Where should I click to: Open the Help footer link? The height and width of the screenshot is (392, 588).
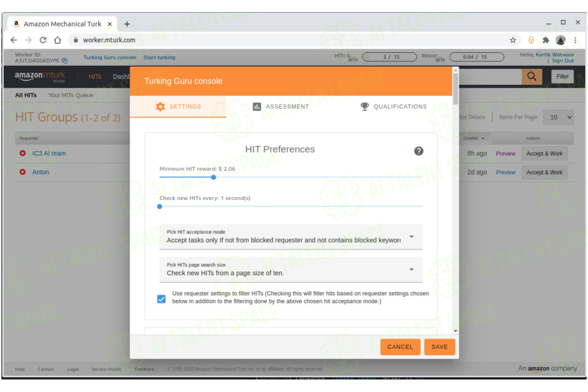tap(20, 369)
